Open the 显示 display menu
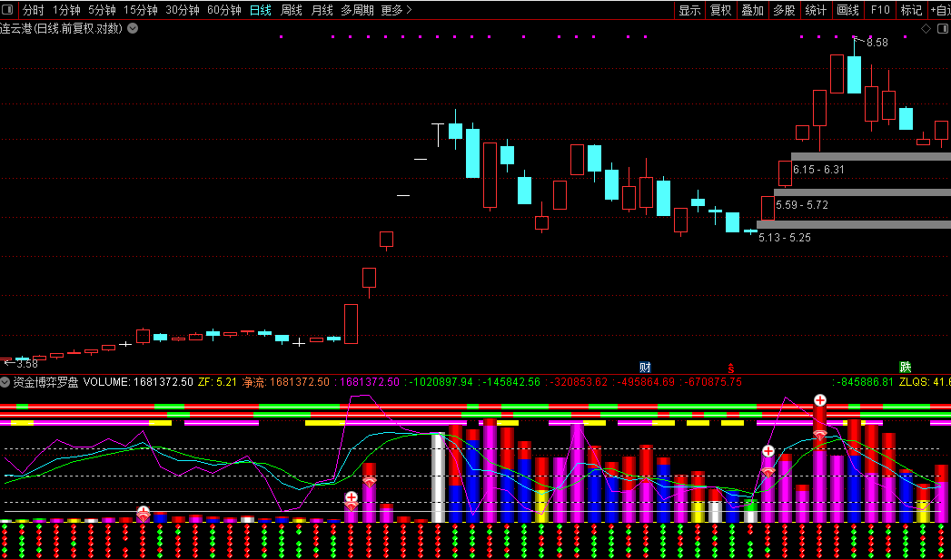Screen dimensions: 951x560 tap(689, 10)
